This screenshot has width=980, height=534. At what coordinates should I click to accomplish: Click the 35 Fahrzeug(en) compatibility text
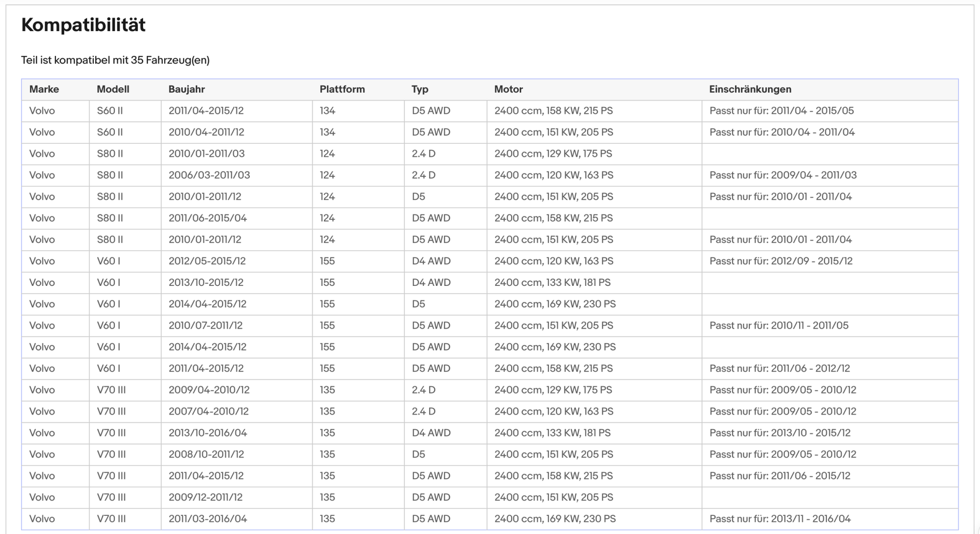pyautogui.click(x=170, y=60)
